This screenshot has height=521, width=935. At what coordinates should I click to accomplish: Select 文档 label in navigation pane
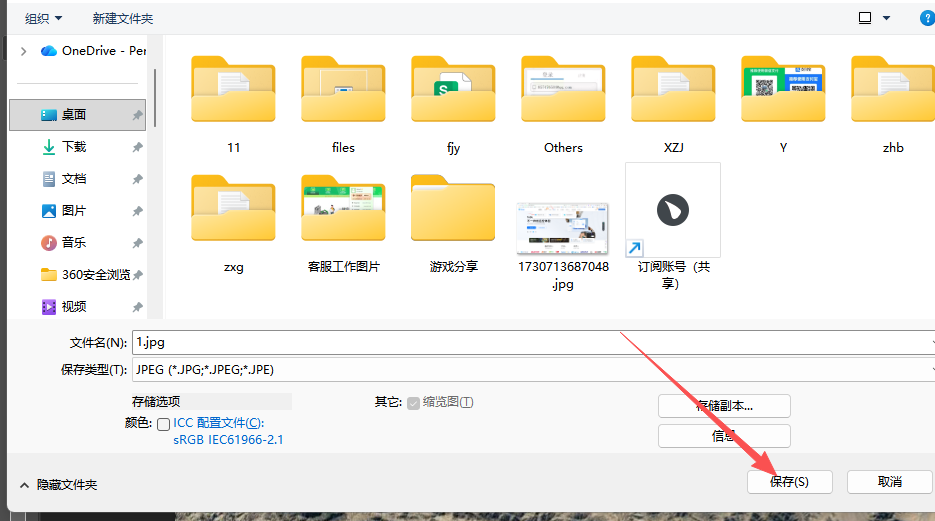pyautogui.click(x=74, y=179)
